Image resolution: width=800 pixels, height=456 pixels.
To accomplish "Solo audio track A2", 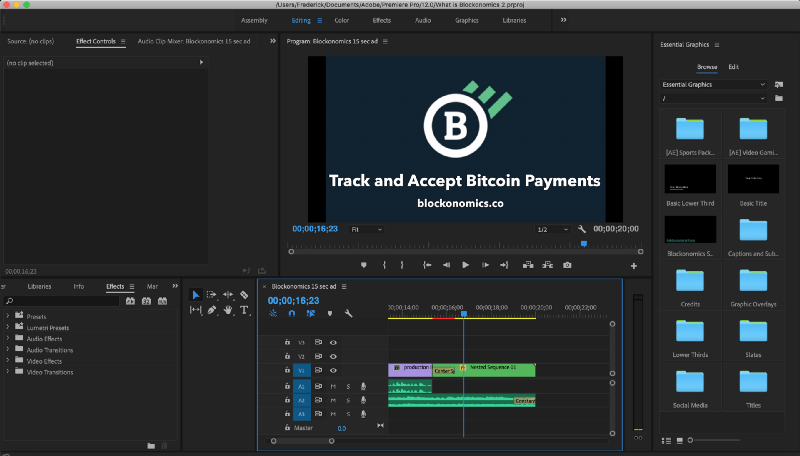I will pos(348,400).
